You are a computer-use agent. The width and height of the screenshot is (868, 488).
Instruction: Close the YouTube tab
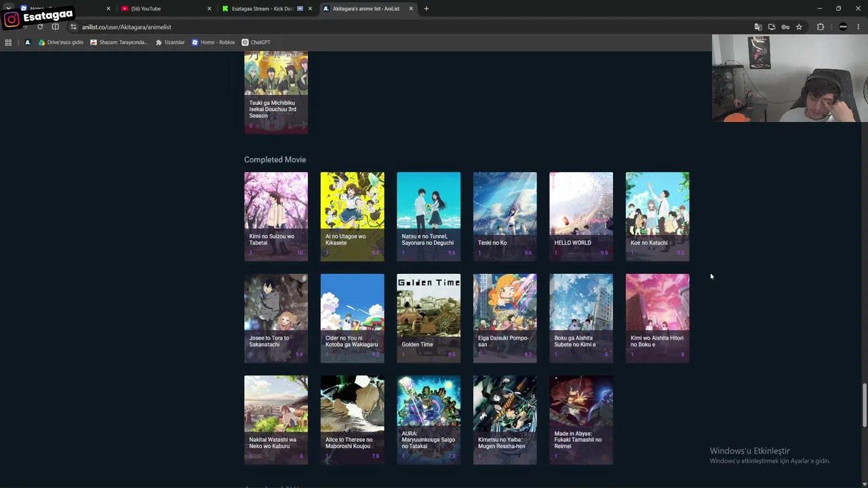[209, 9]
